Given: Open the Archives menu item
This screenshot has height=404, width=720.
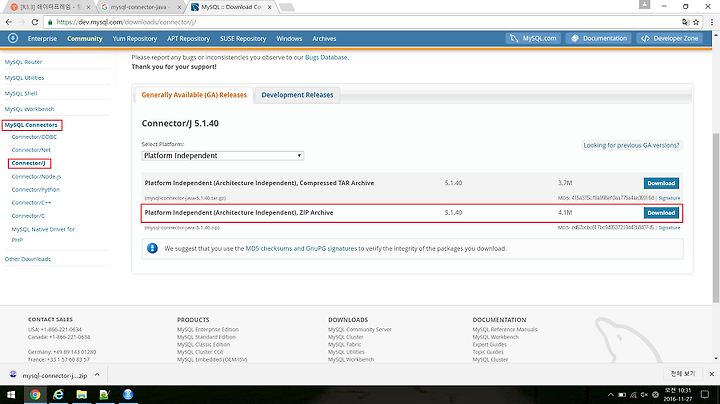Looking at the screenshot, I should coord(324,39).
